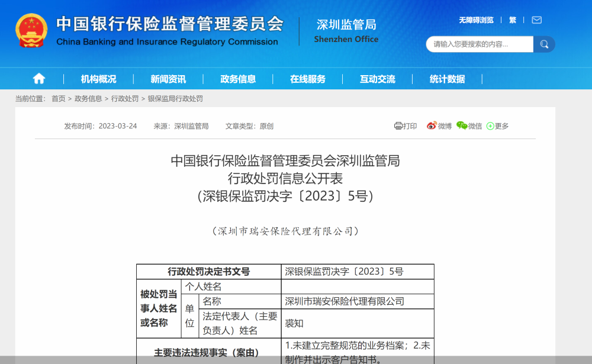This screenshot has width=592, height=364.
Task: Open the mail envelope icon
Action: click(536, 20)
